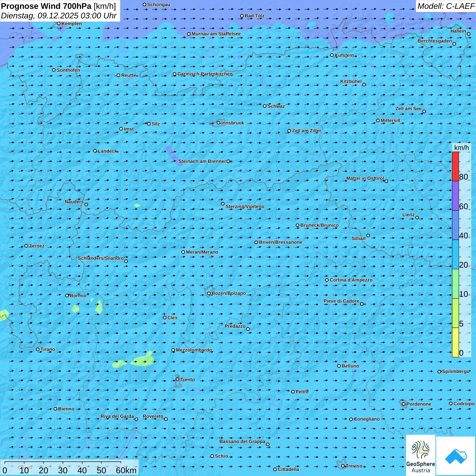476x476 pixels.
Task: Select the Innsbruck city label
Action: [233, 123]
